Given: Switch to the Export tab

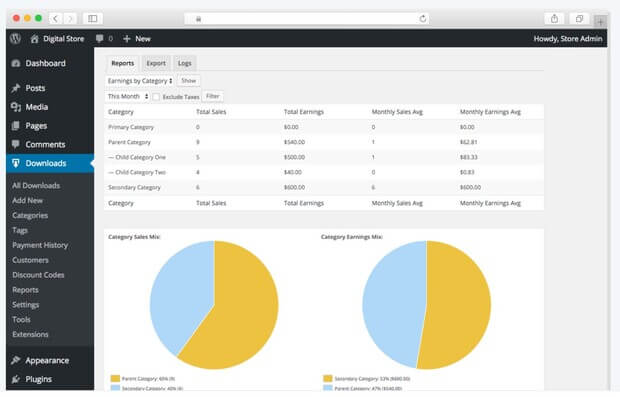Looking at the screenshot, I should 156,63.
